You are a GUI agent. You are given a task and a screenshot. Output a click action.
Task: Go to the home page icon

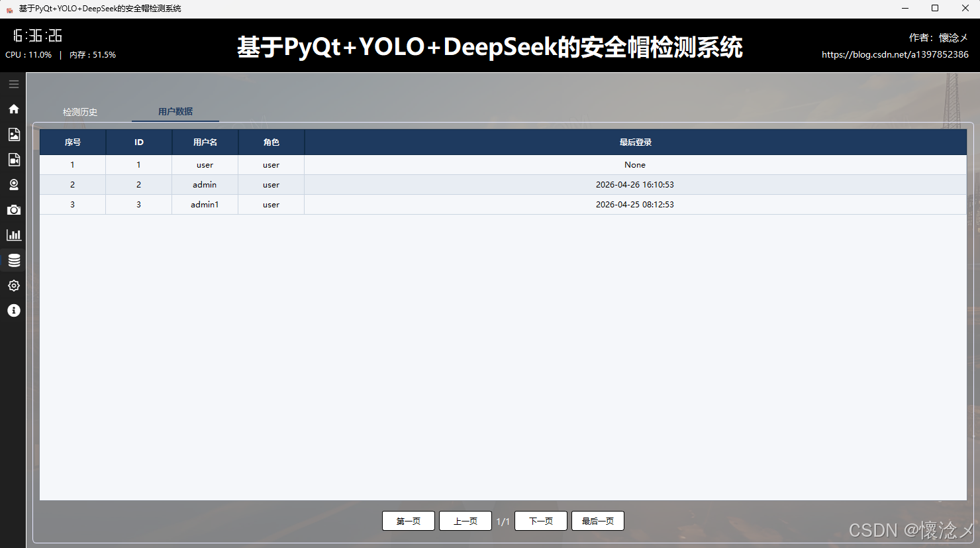click(13, 109)
